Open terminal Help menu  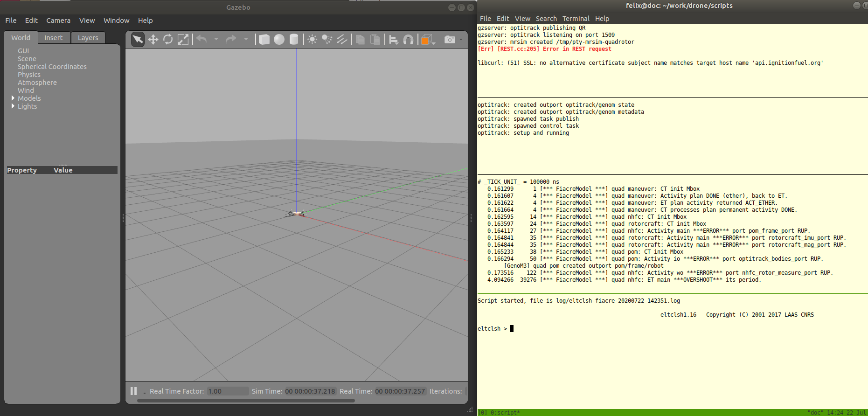tap(602, 19)
